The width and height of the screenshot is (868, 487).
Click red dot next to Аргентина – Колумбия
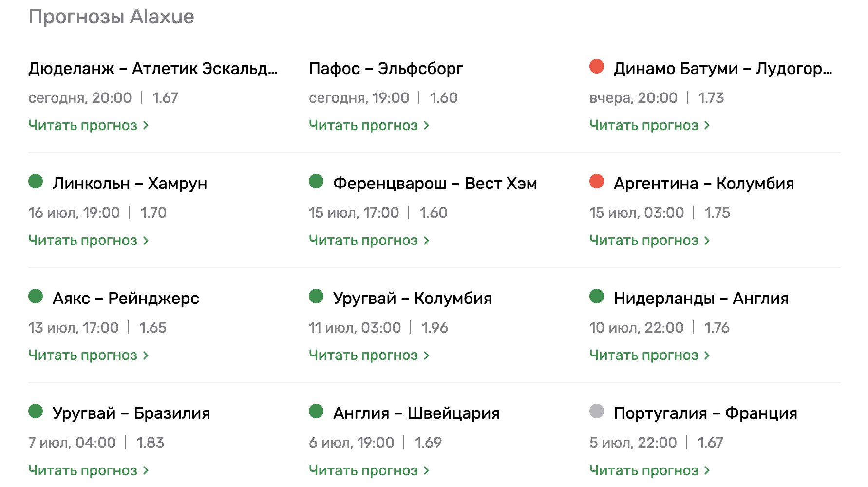tap(597, 181)
